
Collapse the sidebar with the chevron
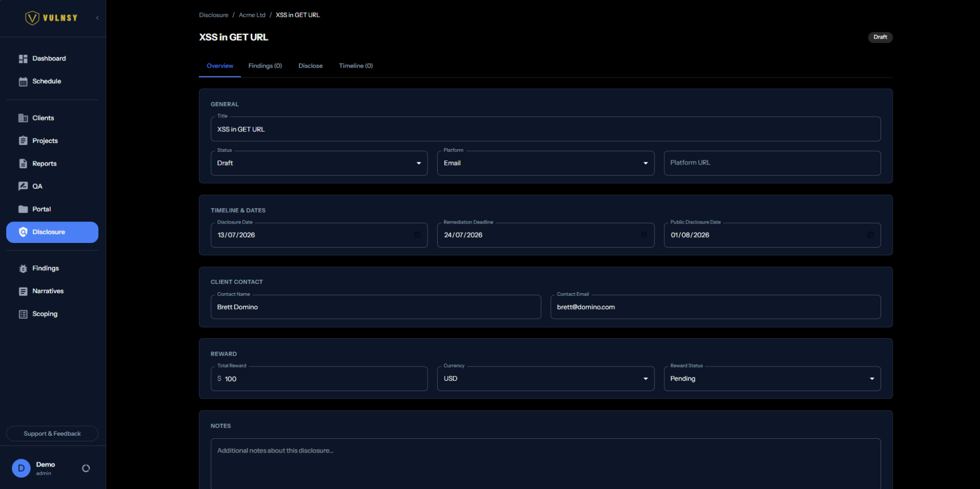pos(97,18)
